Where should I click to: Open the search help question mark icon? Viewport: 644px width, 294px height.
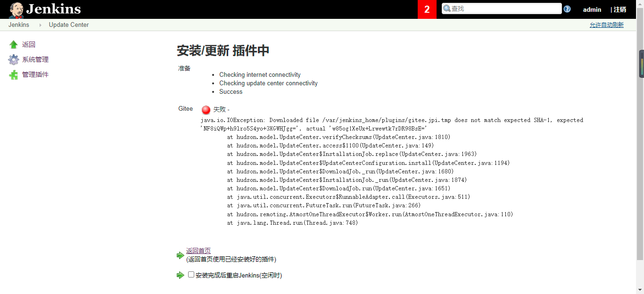click(x=568, y=8)
